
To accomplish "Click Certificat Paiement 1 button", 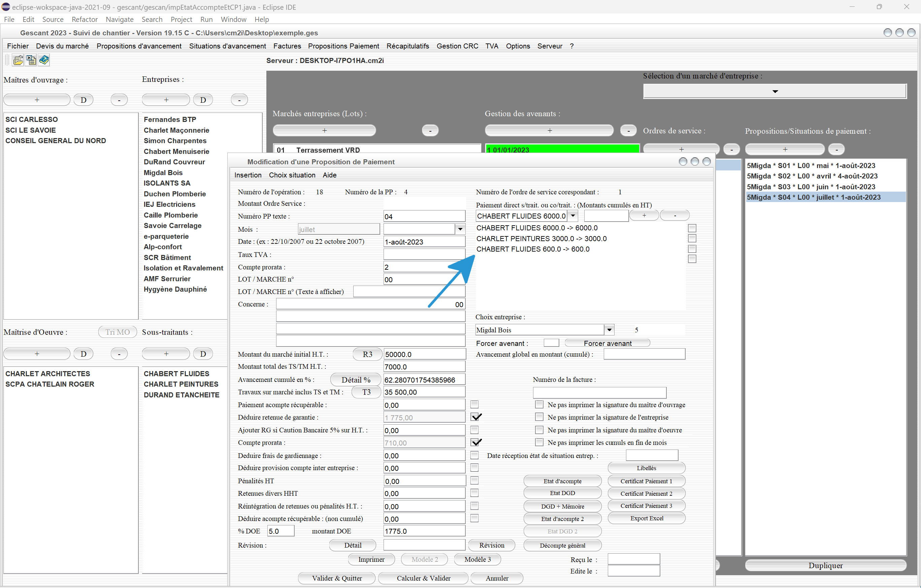I will [x=646, y=481].
